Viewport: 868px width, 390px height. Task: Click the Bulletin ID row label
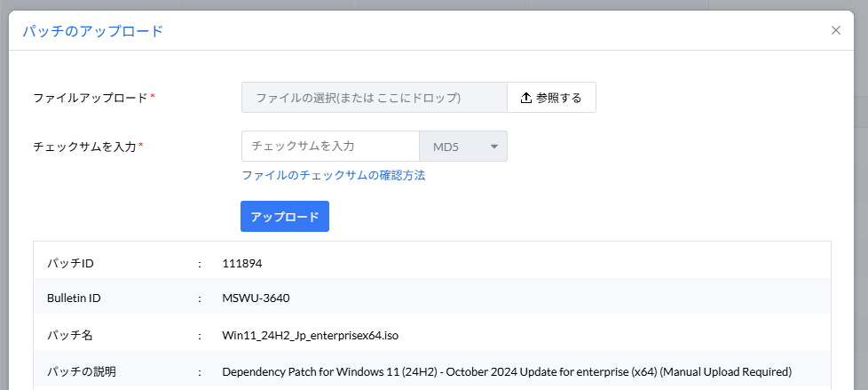[74, 298]
